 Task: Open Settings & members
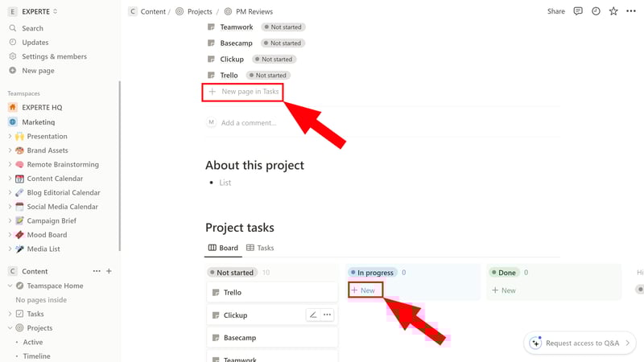[54, 56]
